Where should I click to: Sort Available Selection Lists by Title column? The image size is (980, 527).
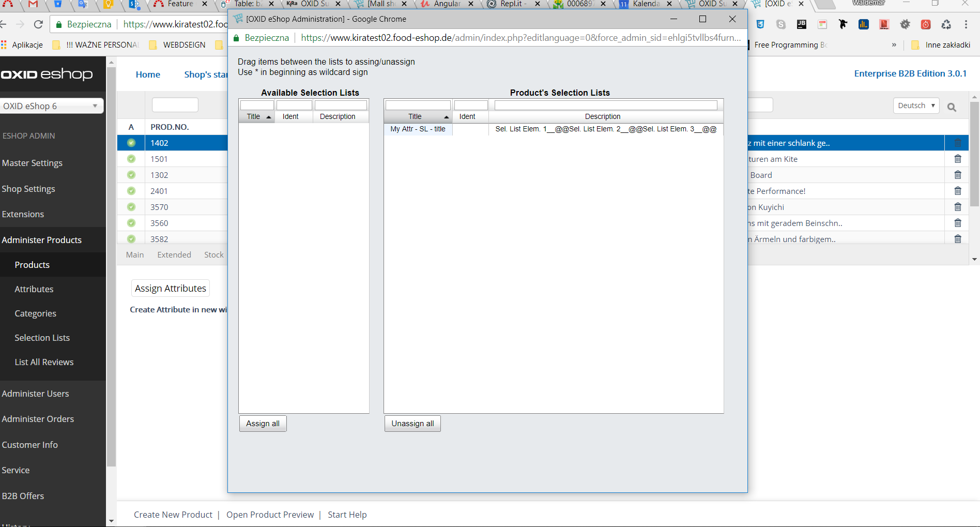click(257, 117)
